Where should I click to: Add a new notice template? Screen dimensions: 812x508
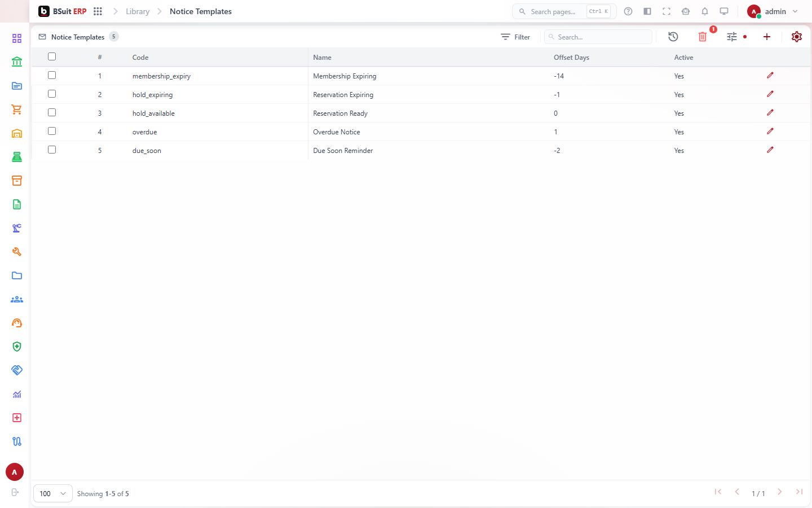coord(767,37)
